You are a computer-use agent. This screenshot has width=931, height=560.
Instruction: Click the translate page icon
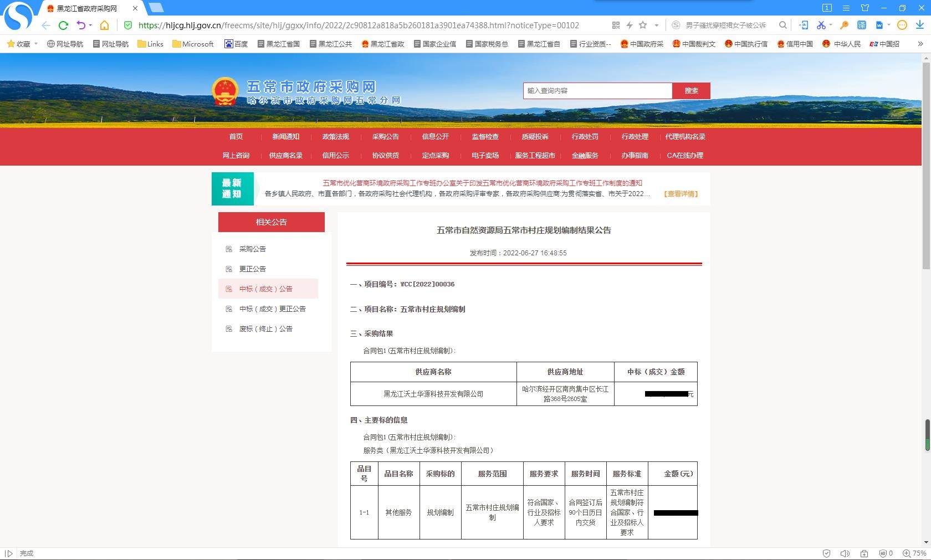(x=862, y=25)
